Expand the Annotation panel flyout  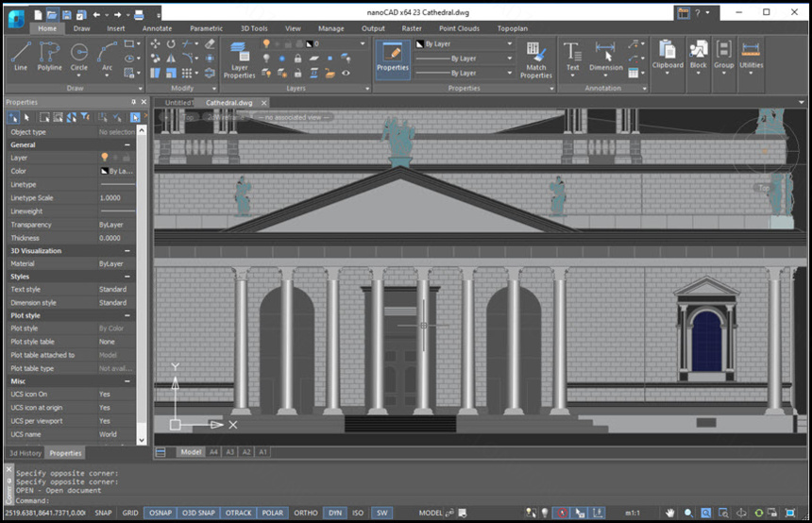pyautogui.click(x=644, y=89)
